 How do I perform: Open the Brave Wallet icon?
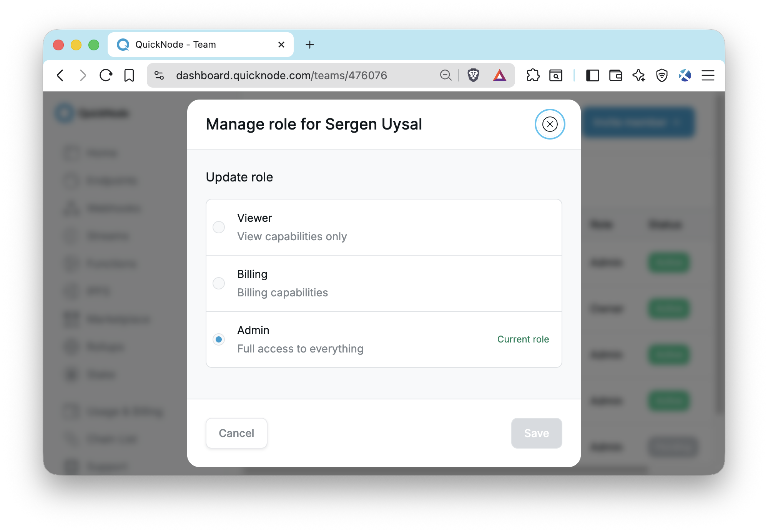(x=615, y=75)
